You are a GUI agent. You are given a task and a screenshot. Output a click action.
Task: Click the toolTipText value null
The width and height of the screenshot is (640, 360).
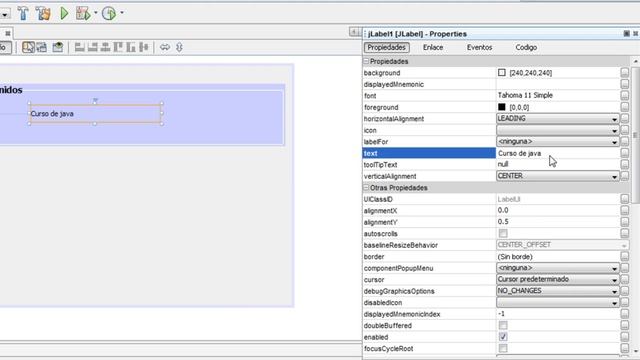point(503,164)
